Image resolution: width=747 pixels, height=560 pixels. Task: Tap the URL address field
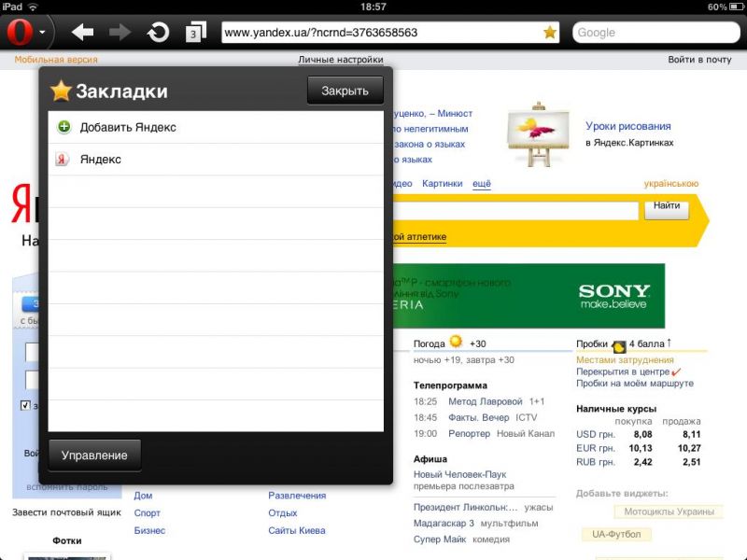tap(378, 33)
